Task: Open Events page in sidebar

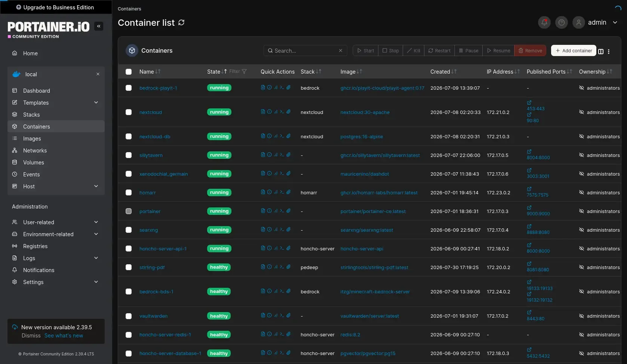Action: [56, 174]
